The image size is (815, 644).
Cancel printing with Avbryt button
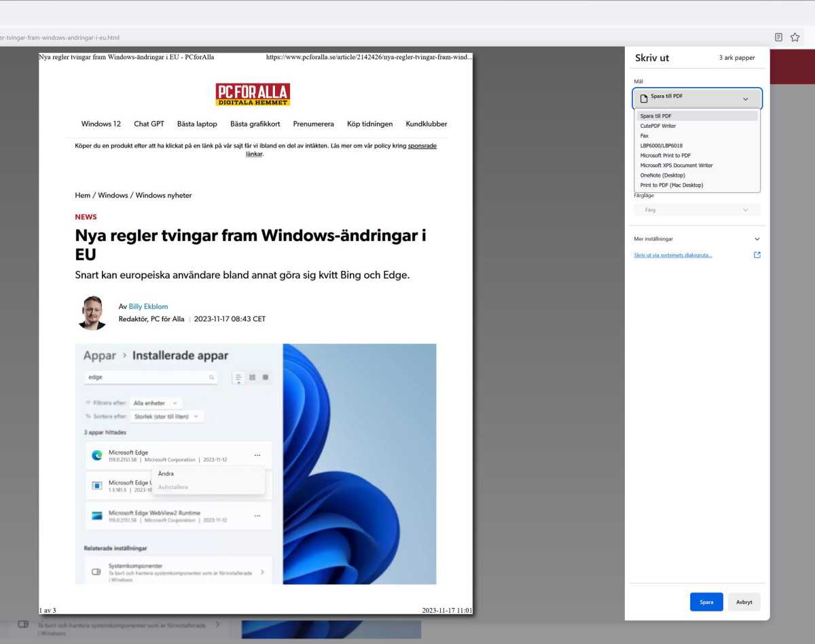pyautogui.click(x=744, y=602)
